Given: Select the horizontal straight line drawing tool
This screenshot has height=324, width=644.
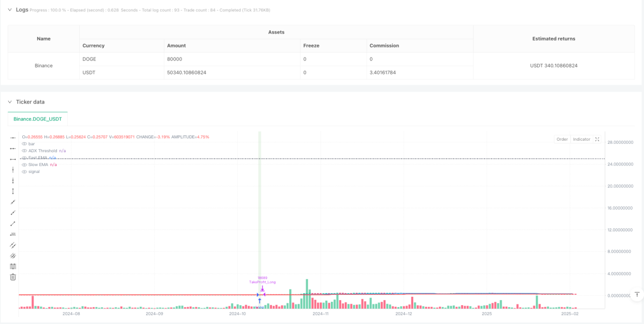Looking at the screenshot, I should click(x=13, y=137).
